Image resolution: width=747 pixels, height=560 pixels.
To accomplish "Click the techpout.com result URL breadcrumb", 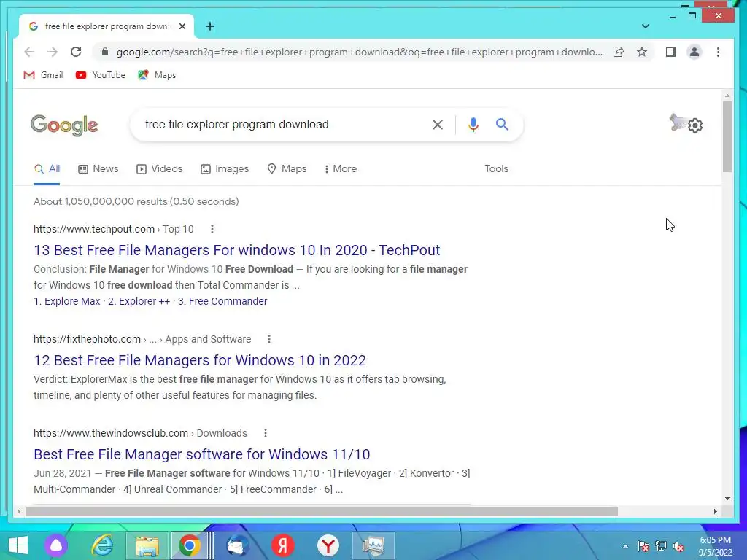I will click(113, 229).
